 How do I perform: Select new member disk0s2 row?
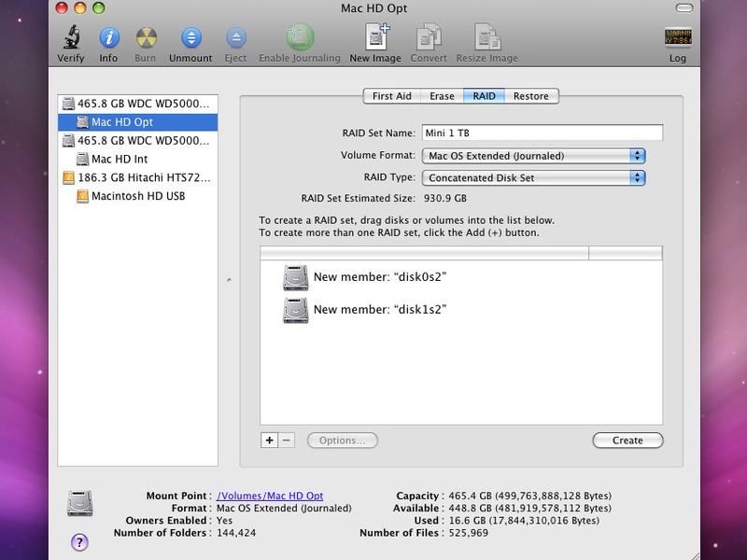(461, 277)
